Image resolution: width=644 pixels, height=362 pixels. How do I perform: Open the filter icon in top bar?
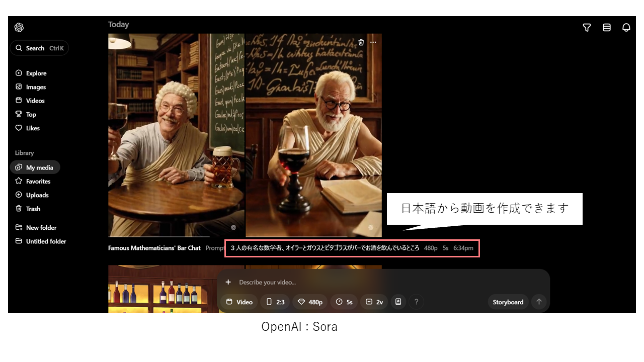point(587,28)
